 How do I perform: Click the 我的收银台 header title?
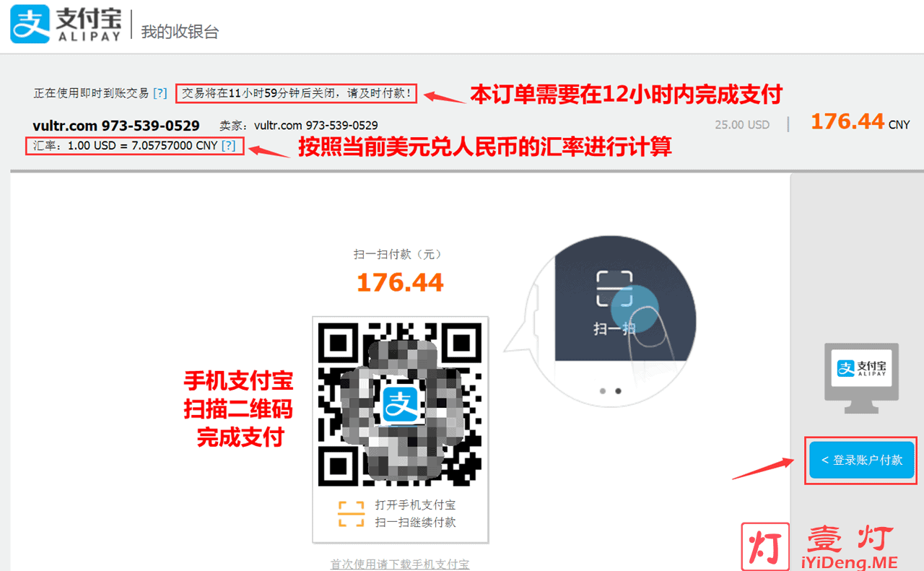(x=180, y=32)
